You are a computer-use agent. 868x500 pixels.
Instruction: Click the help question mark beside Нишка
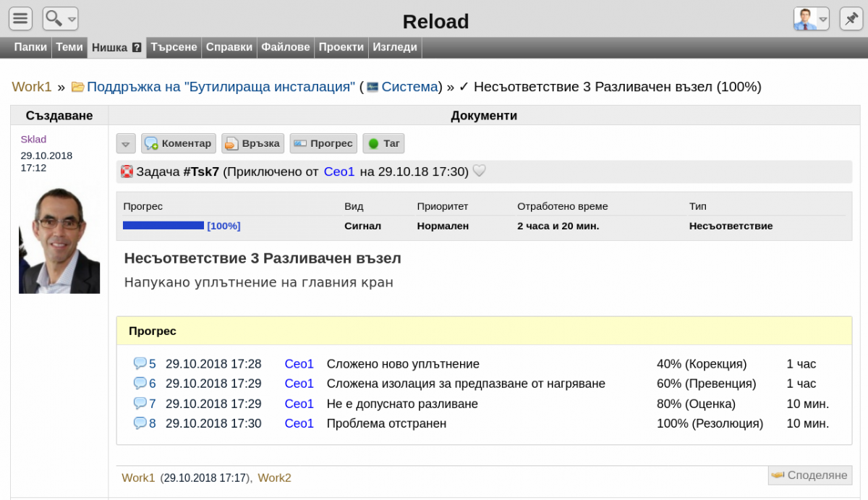pyautogui.click(x=137, y=48)
